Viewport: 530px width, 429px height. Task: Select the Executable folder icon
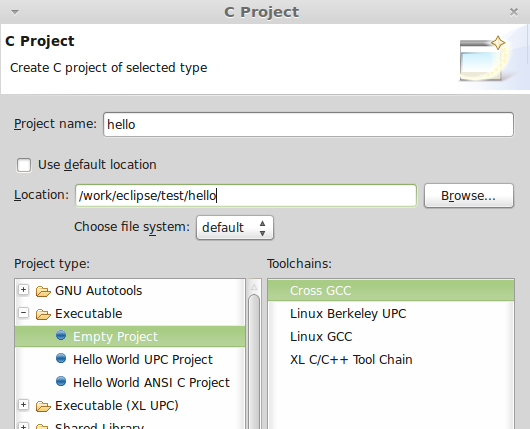(43, 314)
